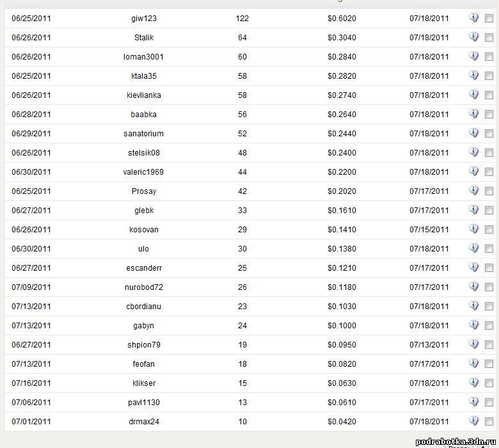
Task: Show info icon for klikser row
Action: [x=473, y=383]
